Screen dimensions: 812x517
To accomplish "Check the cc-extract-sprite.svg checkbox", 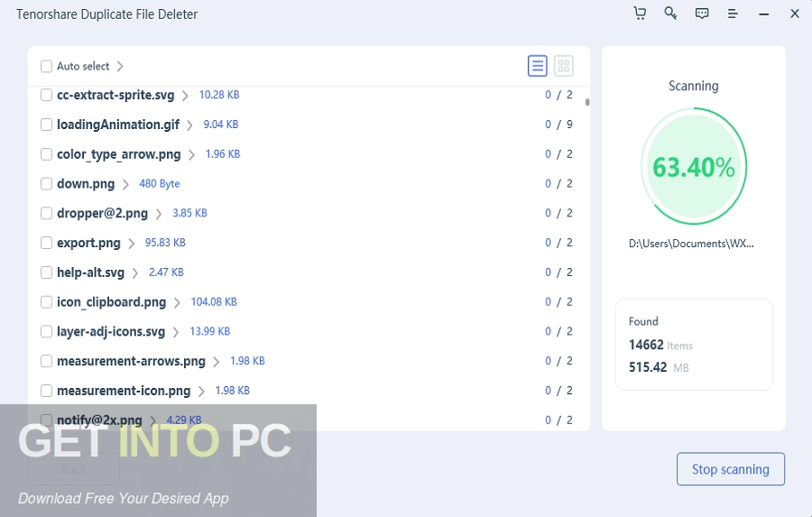I will click(47, 95).
